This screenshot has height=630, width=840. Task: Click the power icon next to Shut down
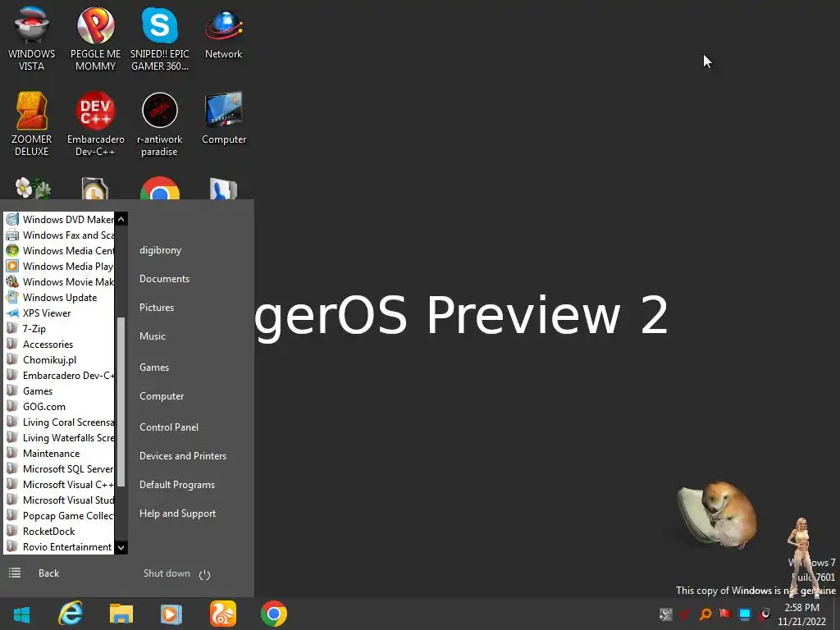(204, 575)
